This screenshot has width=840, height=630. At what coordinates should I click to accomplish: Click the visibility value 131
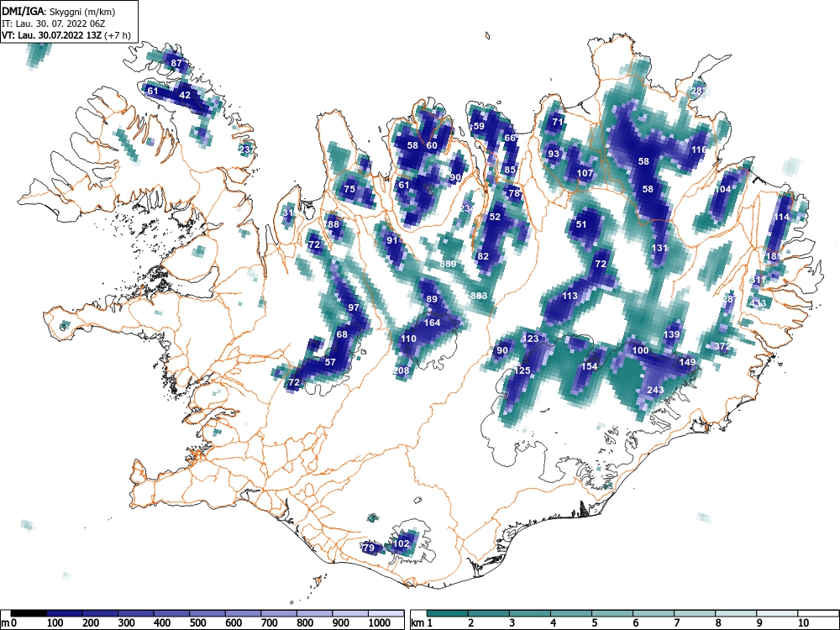coord(659,248)
